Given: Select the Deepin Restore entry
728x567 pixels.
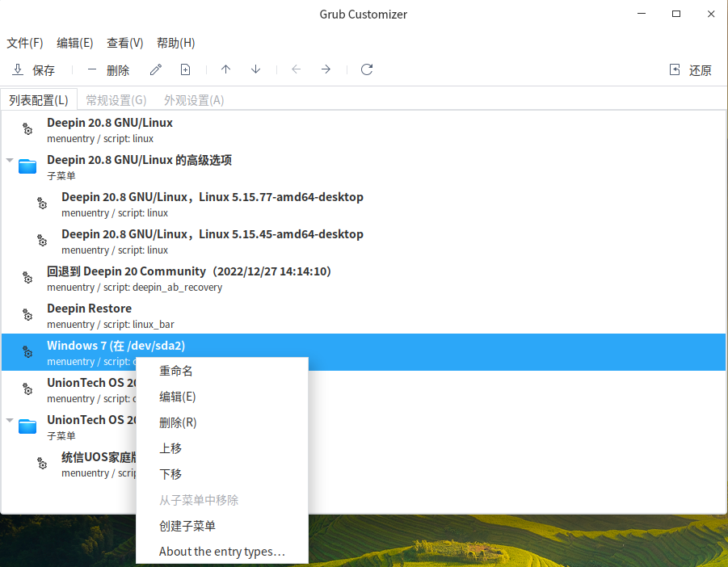Looking at the screenshot, I should (363, 314).
